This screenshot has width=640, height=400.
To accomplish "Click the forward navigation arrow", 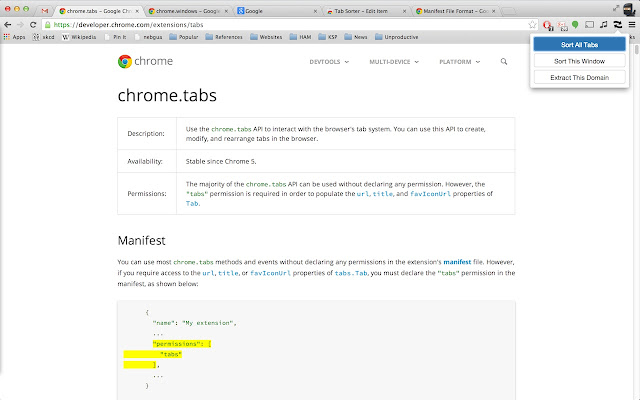I will pos(20,25).
